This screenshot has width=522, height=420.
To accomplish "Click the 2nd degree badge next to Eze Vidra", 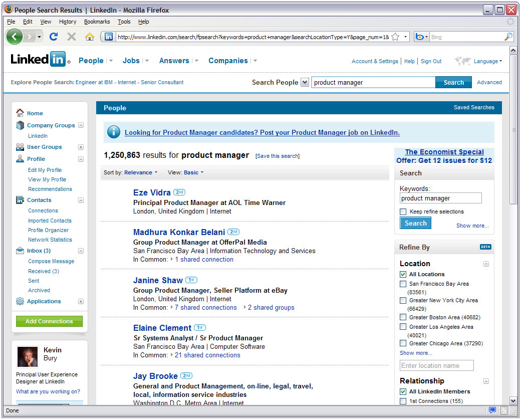I will [179, 192].
